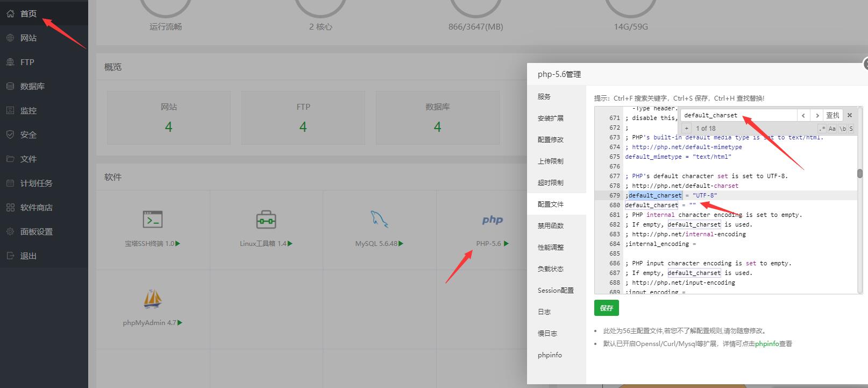
Task: Click the FTP overview card
Action: click(x=303, y=118)
